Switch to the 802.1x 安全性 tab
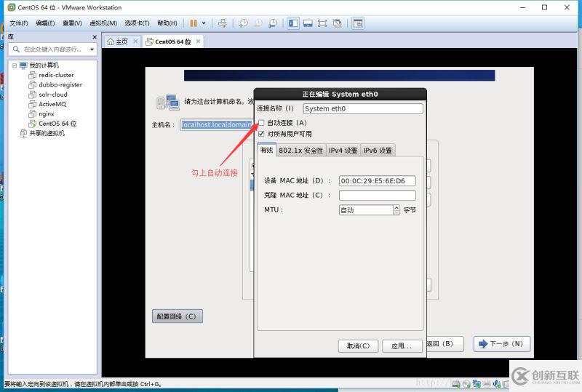 (300, 151)
